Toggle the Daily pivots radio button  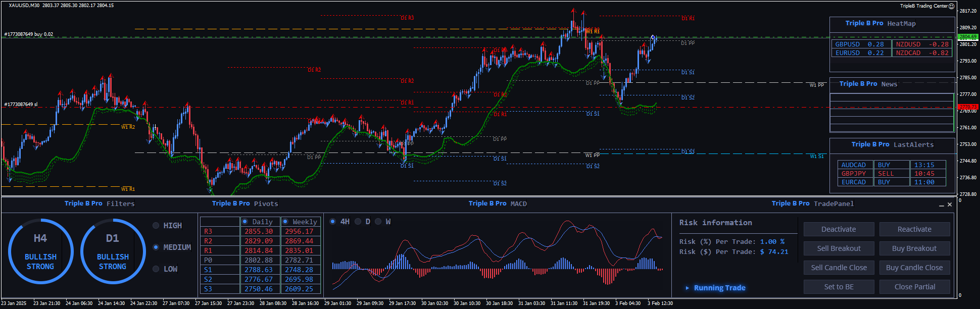245,222
